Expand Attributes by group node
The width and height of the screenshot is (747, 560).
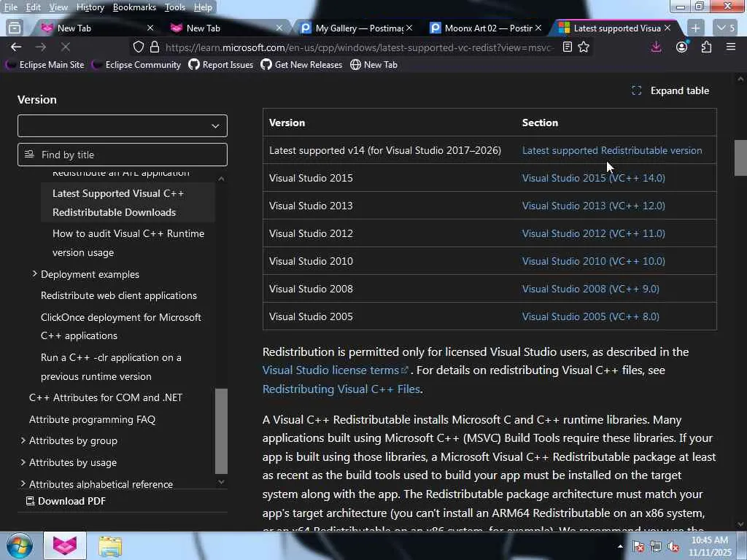(x=23, y=440)
